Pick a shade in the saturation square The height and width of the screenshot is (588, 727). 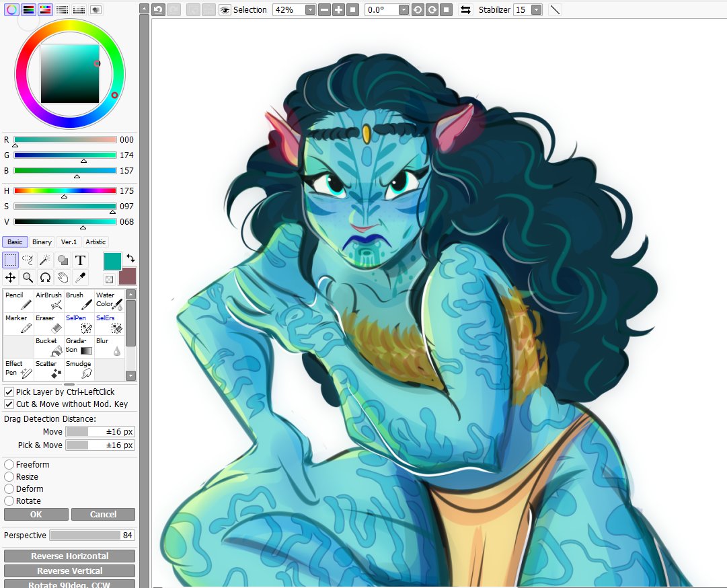pyautogui.click(x=69, y=73)
